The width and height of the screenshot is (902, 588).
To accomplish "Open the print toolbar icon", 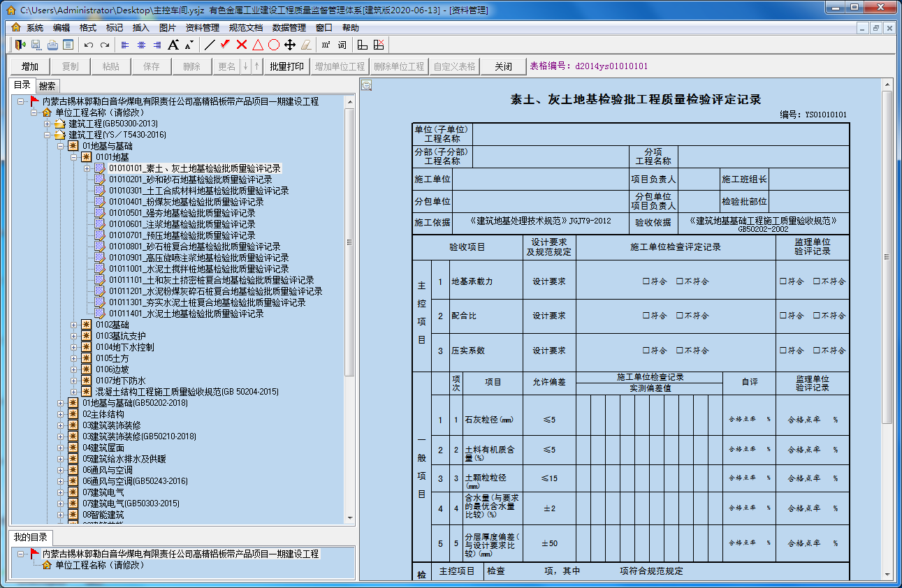I will (53, 45).
